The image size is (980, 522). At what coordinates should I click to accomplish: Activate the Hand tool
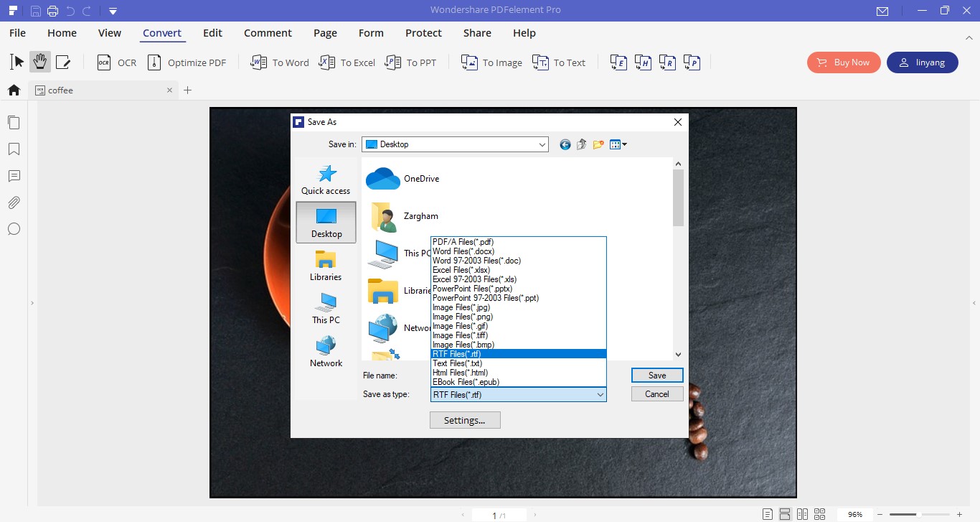[40, 62]
